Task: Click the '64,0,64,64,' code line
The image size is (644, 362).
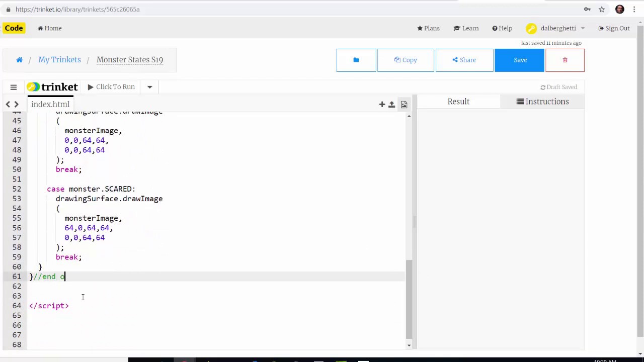Action: coord(89,228)
